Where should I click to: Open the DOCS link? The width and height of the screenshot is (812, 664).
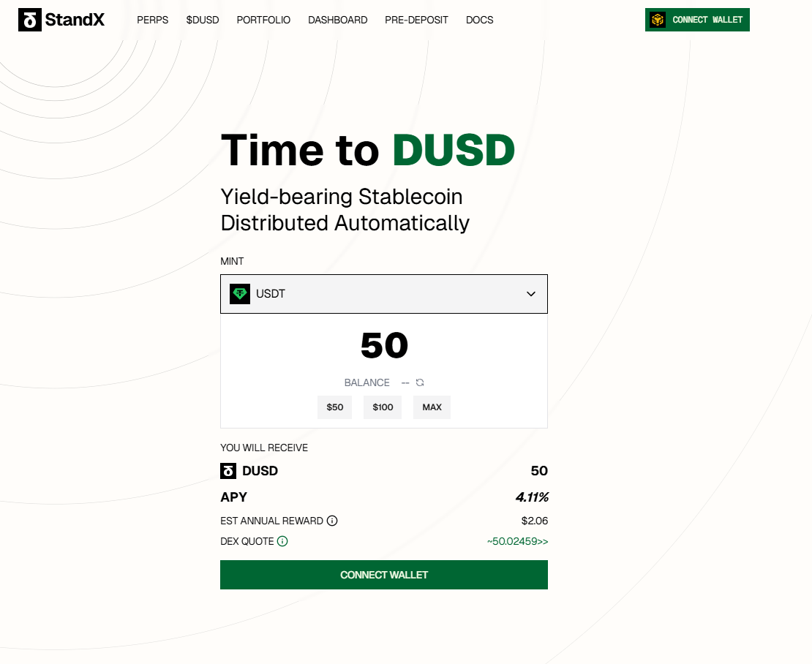click(x=479, y=20)
